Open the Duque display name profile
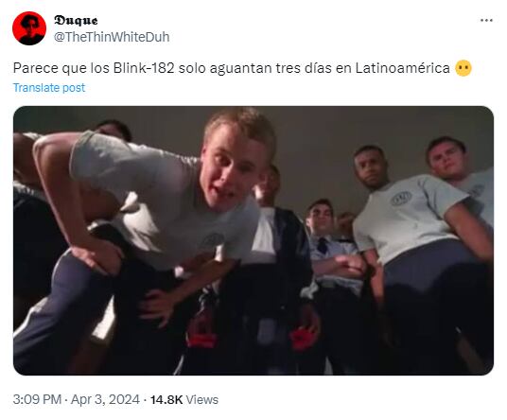 tap(76, 21)
